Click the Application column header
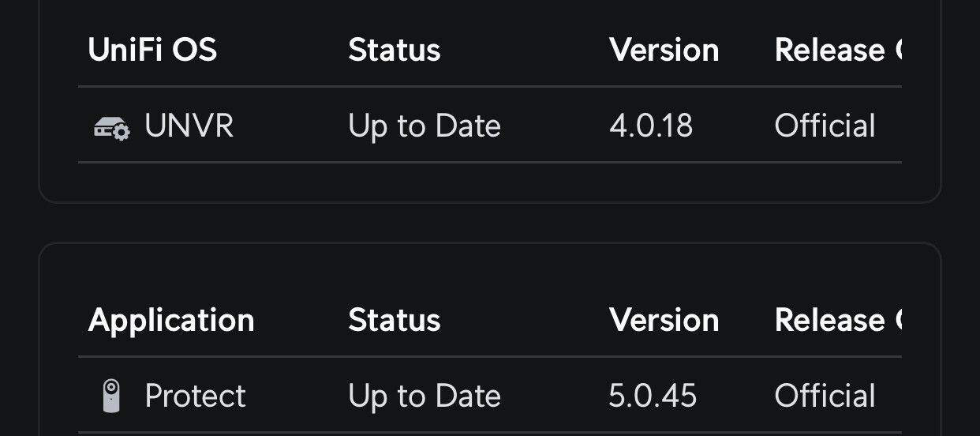The height and width of the screenshot is (436, 980). [x=171, y=321]
